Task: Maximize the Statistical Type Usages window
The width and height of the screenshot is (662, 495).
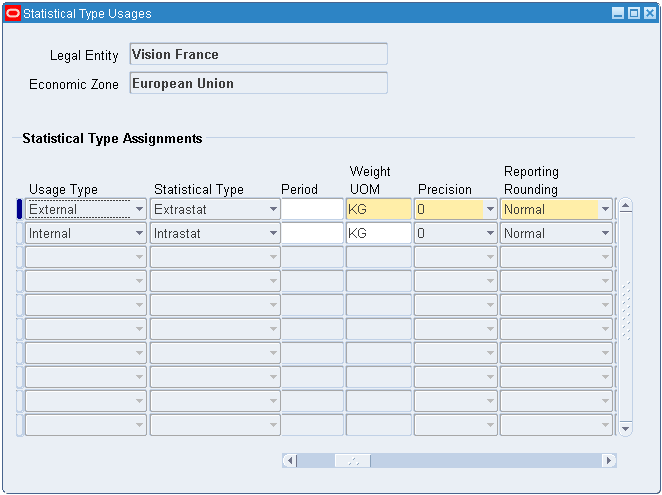Action: 634,14
